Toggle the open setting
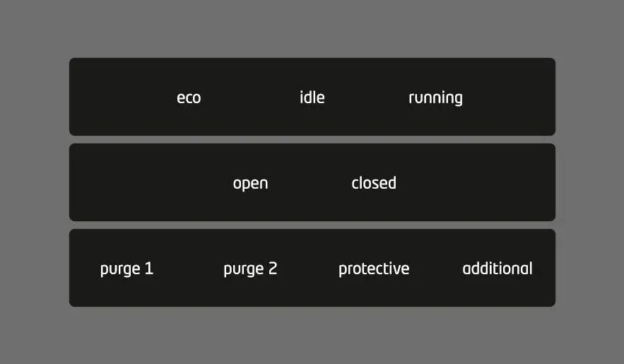 click(250, 183)
